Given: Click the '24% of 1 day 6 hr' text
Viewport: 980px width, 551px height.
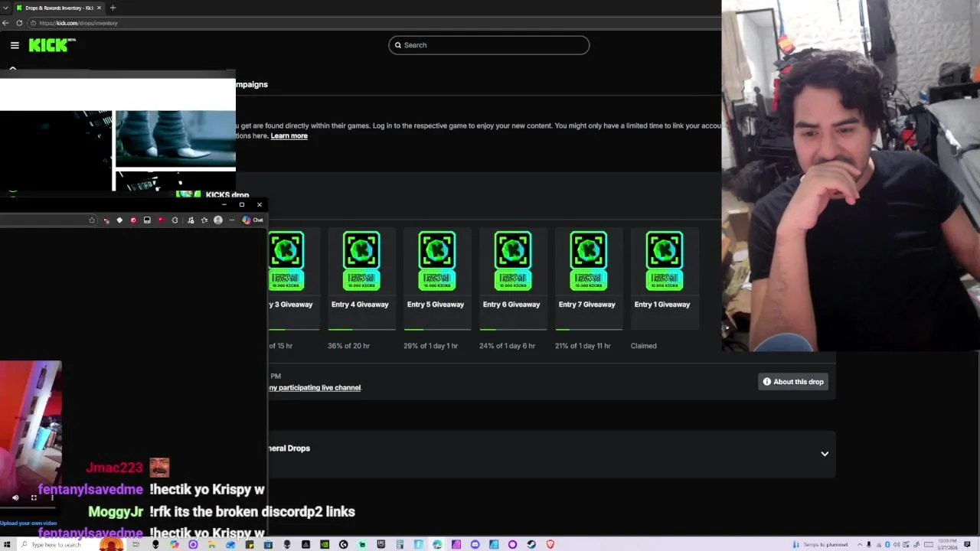Looking at the screenshot, I should pos(507,346).
